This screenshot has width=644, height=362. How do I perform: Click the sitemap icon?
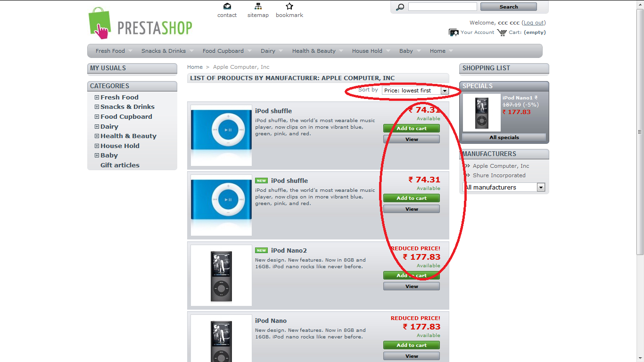[x=258, y=6]
